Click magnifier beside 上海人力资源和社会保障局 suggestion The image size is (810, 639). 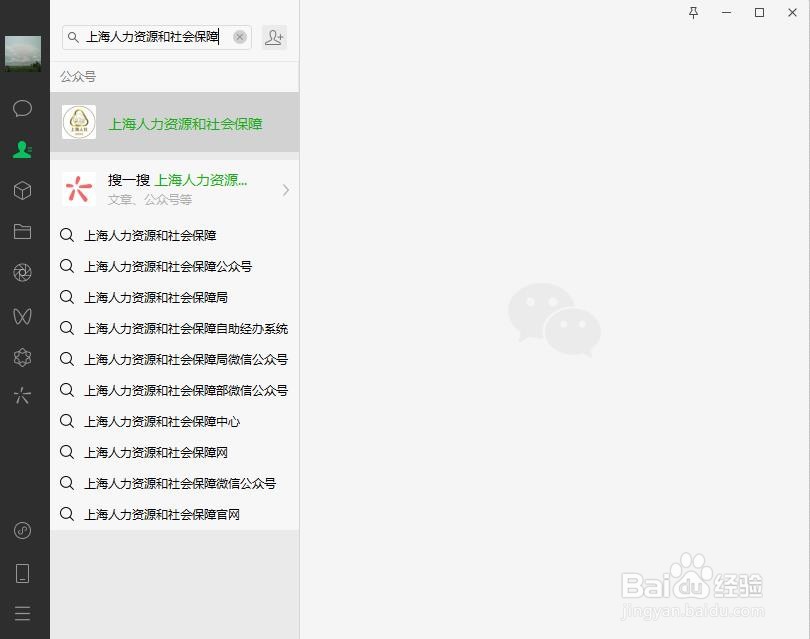(67, 297)
